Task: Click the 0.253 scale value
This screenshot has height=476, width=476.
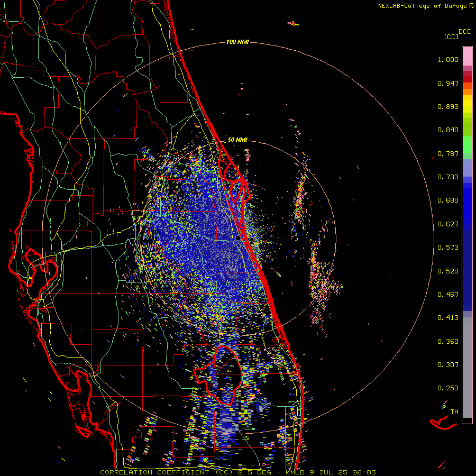Action: point(448,388)
